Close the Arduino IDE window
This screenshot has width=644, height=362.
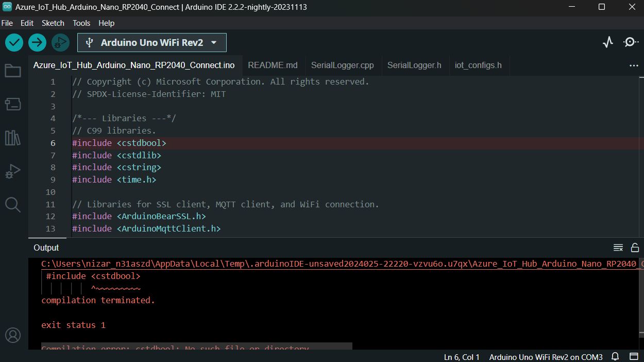point(632,7)
